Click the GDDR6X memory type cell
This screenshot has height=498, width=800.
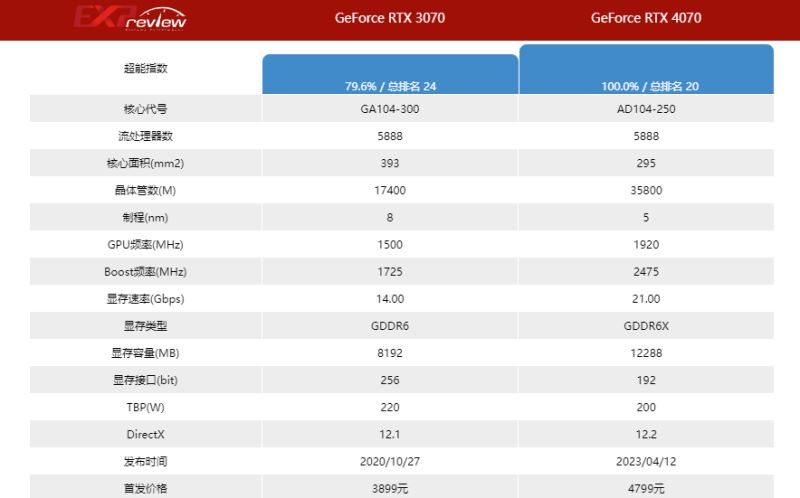pos(646,326)
